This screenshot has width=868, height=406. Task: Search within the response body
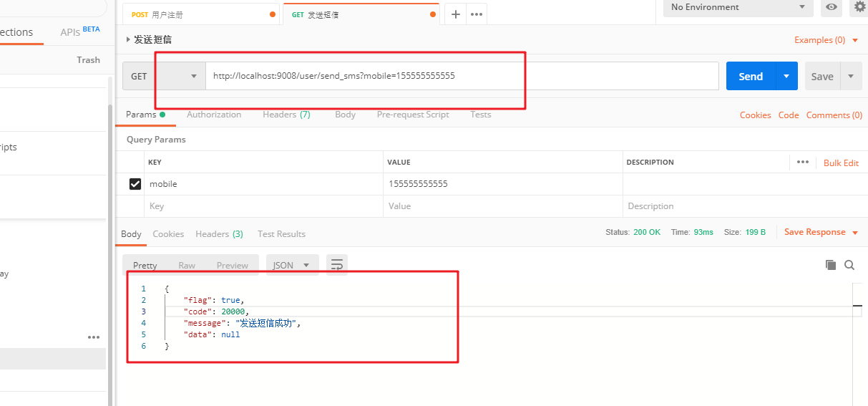point(849,265)
